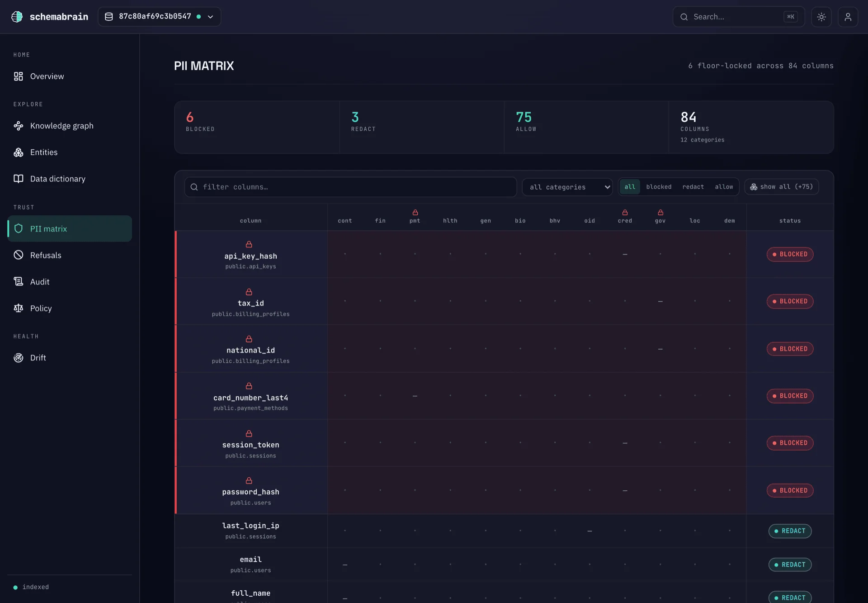Click the show all (+75) button
This screenshot has width=868, height=603.
coord(782,187)
